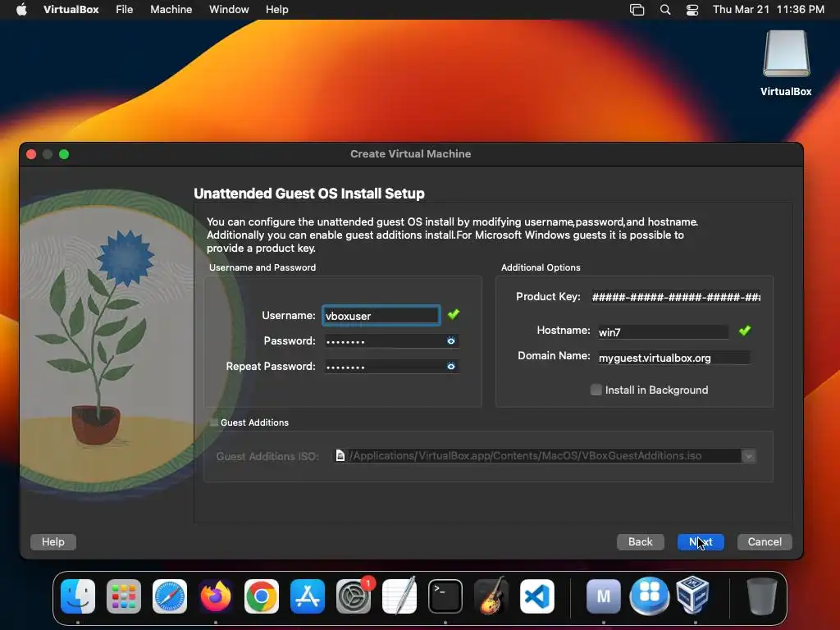Open the VirtualBox disk on the desktop
Viewport: 840px width, 630px height.
786,63
